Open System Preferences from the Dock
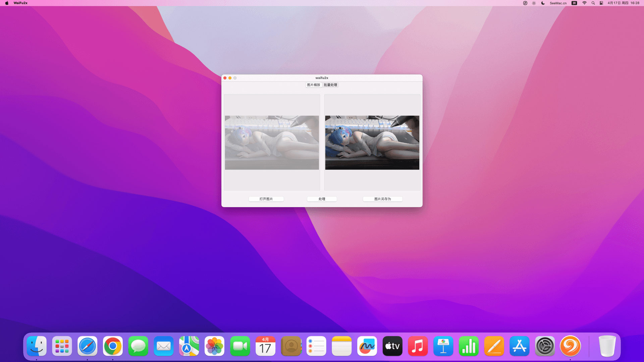This screenshot has height=362, width=644. 545,346
